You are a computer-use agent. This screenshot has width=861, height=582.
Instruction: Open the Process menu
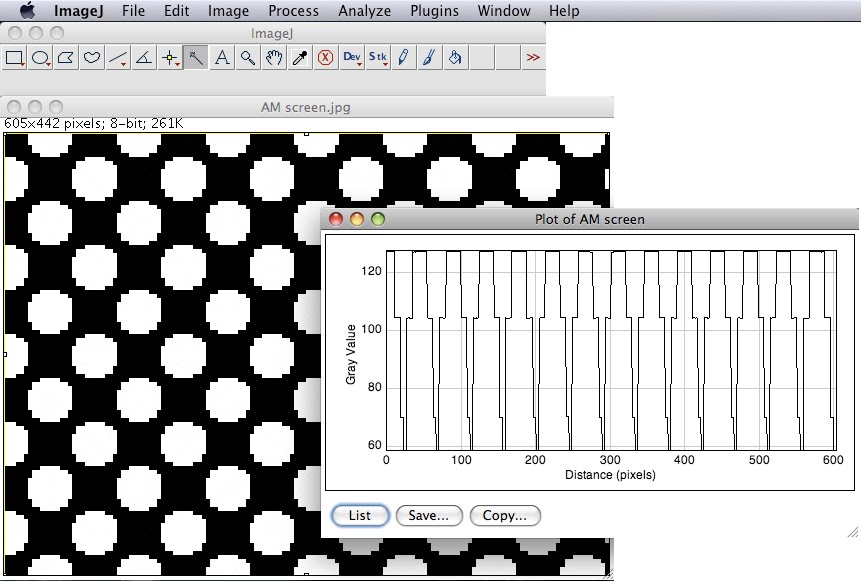point(293,11)
